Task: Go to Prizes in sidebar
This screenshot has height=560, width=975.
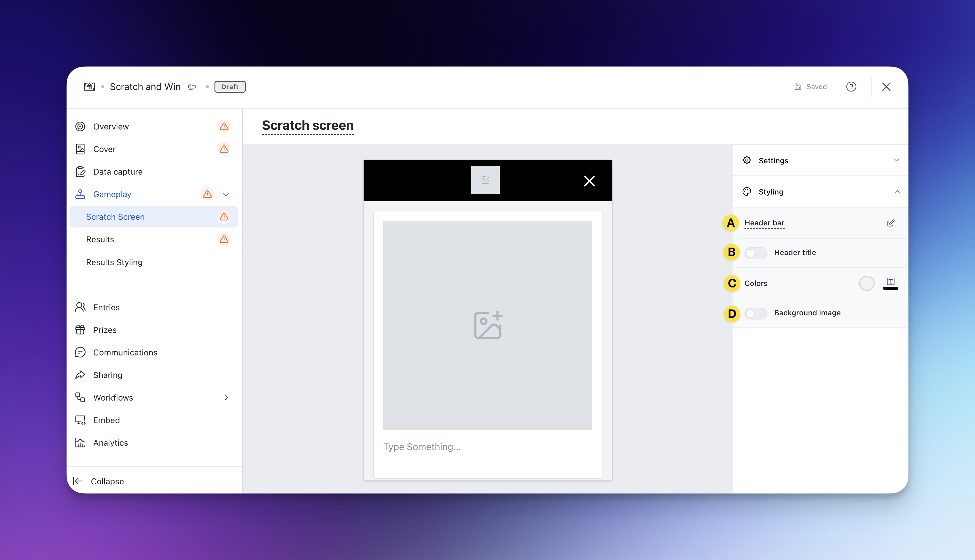Action: [x=105, y=330]
